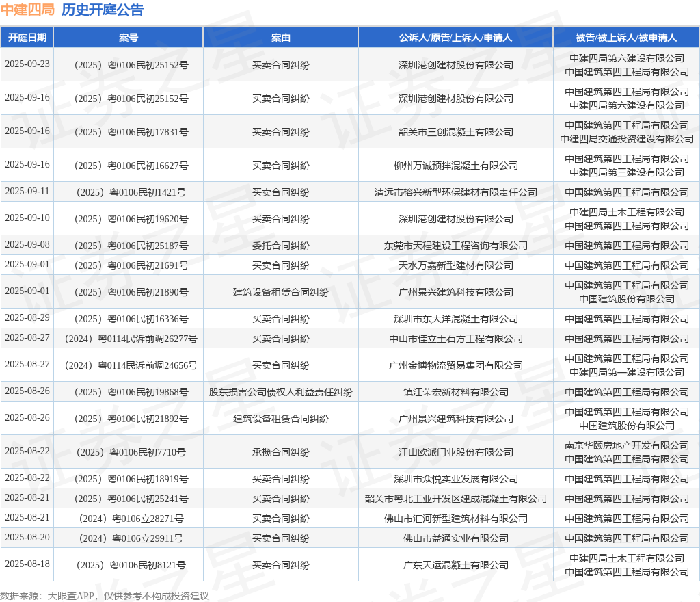Click case number 粤0106民初1421号

tap(148, 192)
